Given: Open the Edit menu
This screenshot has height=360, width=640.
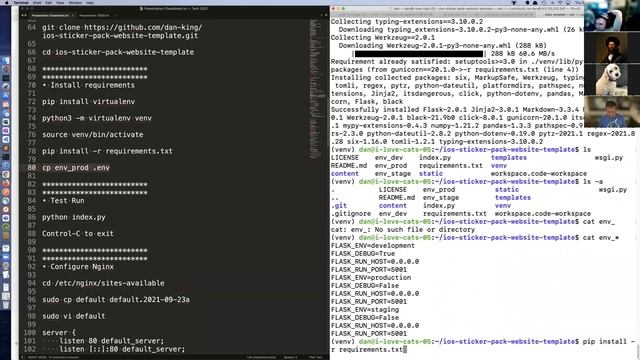Looking at the screenshot, I should (x=48, y=2).
